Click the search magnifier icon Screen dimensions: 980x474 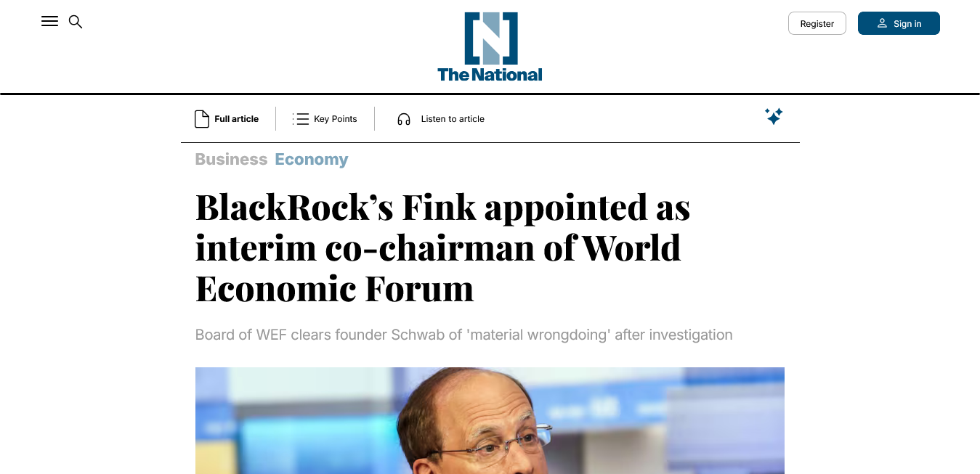(x=76, y=22)
